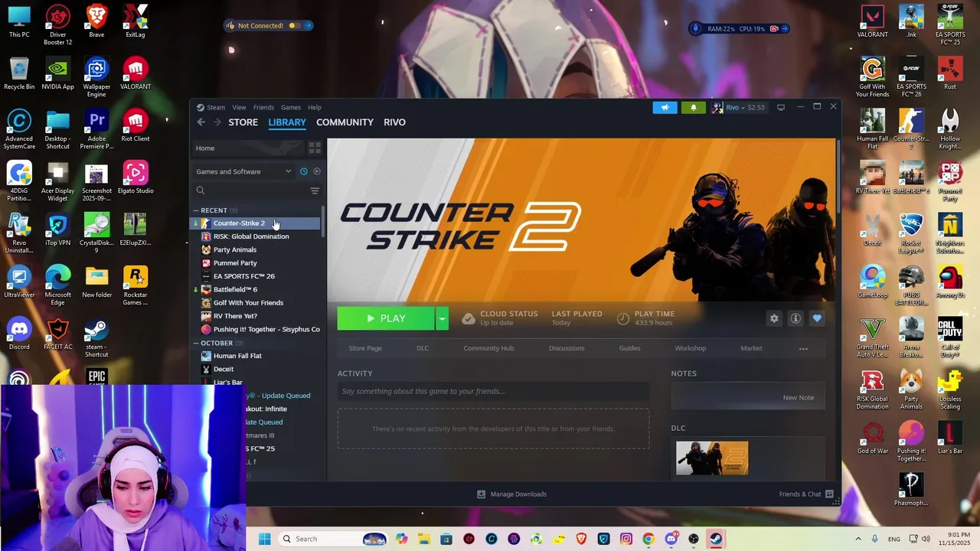Viewport: 980px width, 551px height.
Task: Open the Steam menu
Action: 211,107
